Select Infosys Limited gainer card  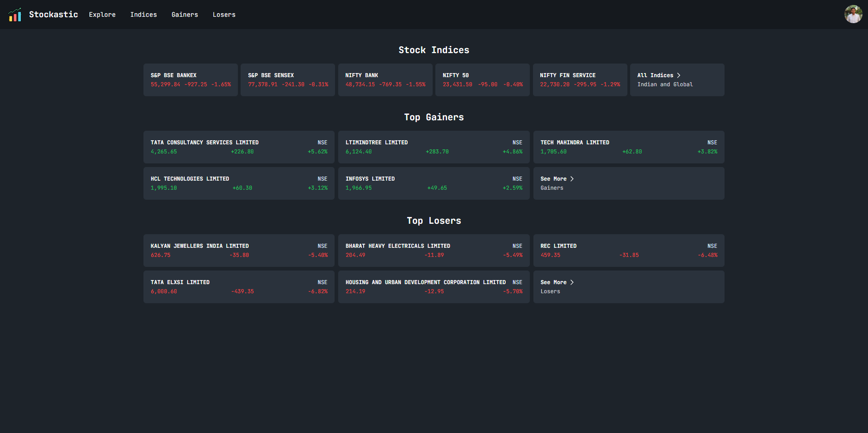434,183
